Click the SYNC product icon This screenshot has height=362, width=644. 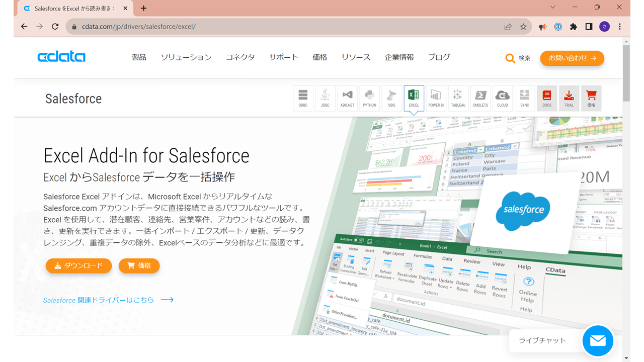(x=524, y=98)
